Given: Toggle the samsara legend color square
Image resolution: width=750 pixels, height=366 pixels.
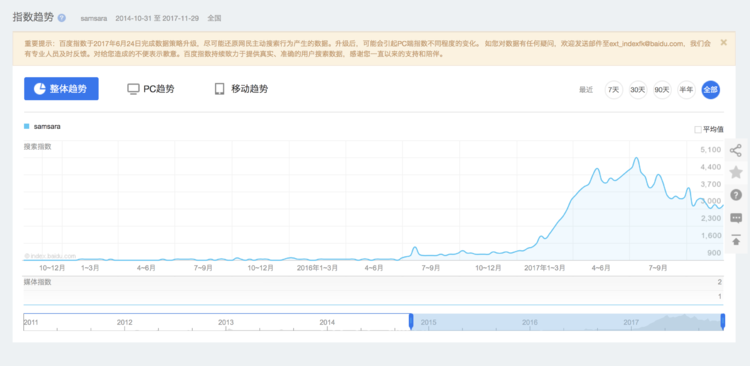Looking at the screenshot, I should (27, 127).
